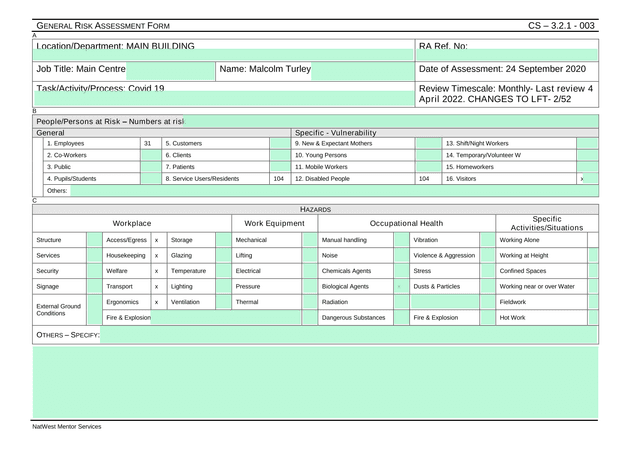640x452 pixels.
Task: Tick the Pressure equipment box
Action: click(x=310, y=287)
